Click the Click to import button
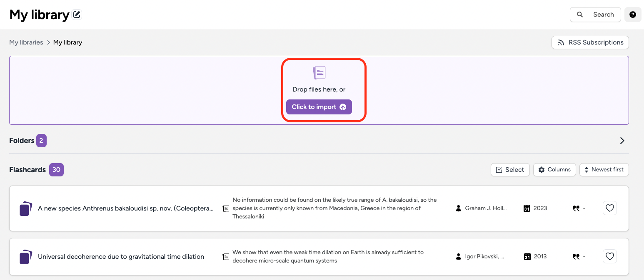 click(x=319, y=107)
